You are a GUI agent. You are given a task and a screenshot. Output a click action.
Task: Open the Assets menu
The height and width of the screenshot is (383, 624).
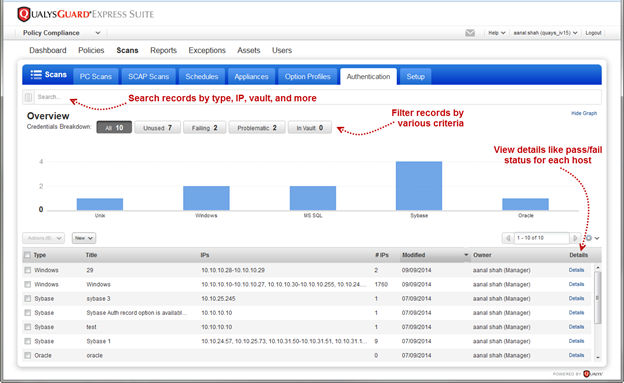point(249,51)
